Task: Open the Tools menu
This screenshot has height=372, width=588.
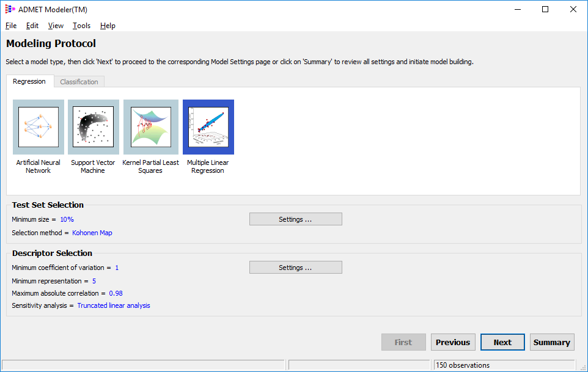Action: [81, 26]
